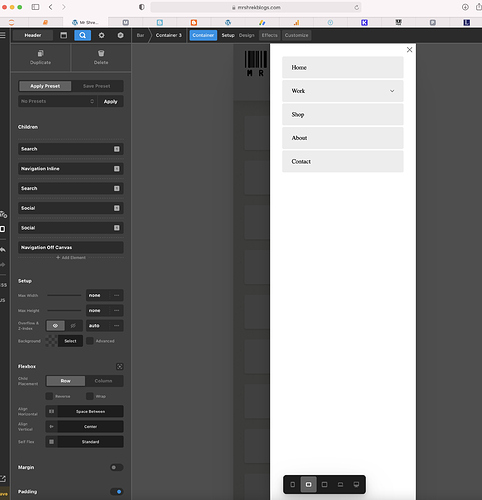Click the icon on the first Search child row

[x=117, y=149]
